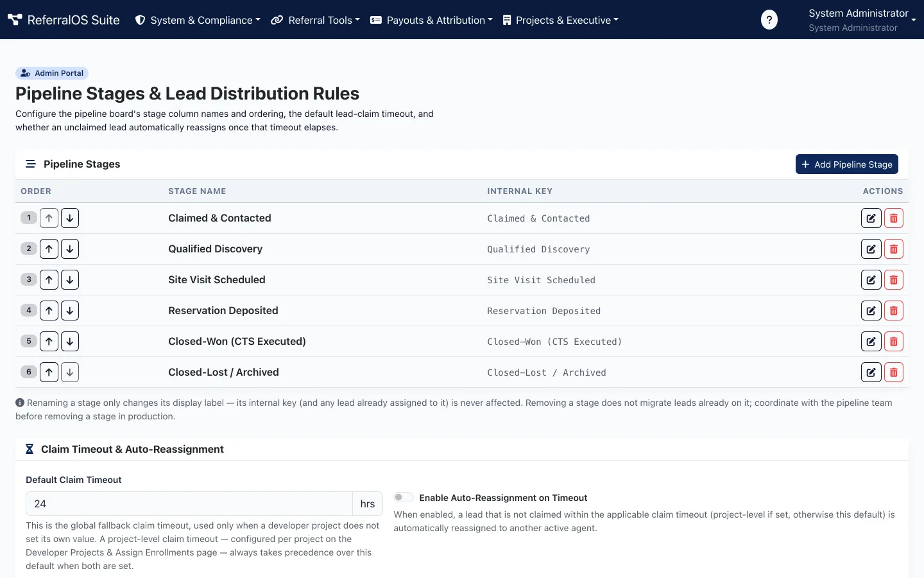
Task: Click the Pipeline Stages section heading
Action: [x=81, y=164]
